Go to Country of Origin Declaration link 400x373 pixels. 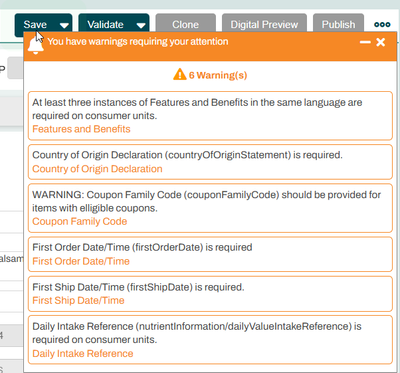point(97,169)
